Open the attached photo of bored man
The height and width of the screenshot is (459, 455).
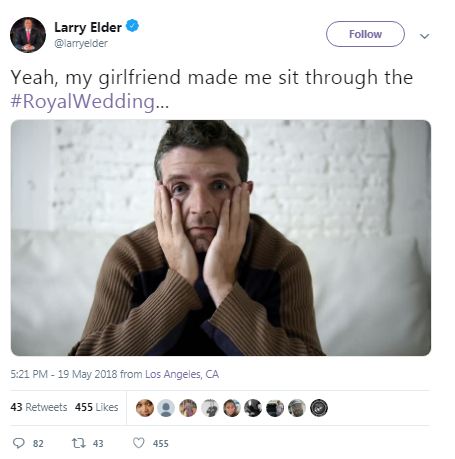coord(221,238)
